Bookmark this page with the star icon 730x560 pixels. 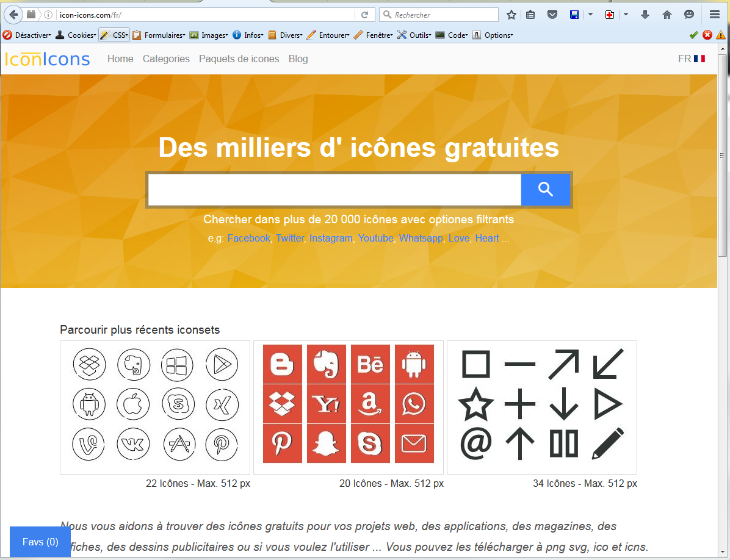(x=511, y=15)
